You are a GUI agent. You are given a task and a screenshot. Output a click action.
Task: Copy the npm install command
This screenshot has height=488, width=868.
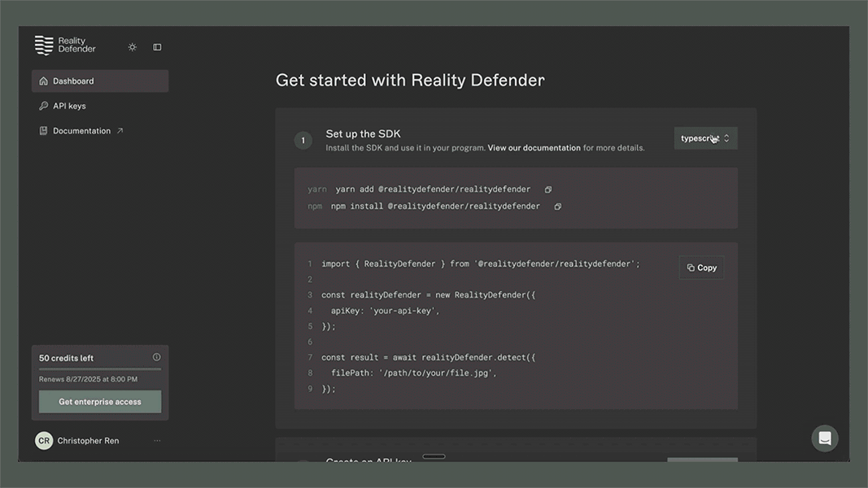(558, 207)
